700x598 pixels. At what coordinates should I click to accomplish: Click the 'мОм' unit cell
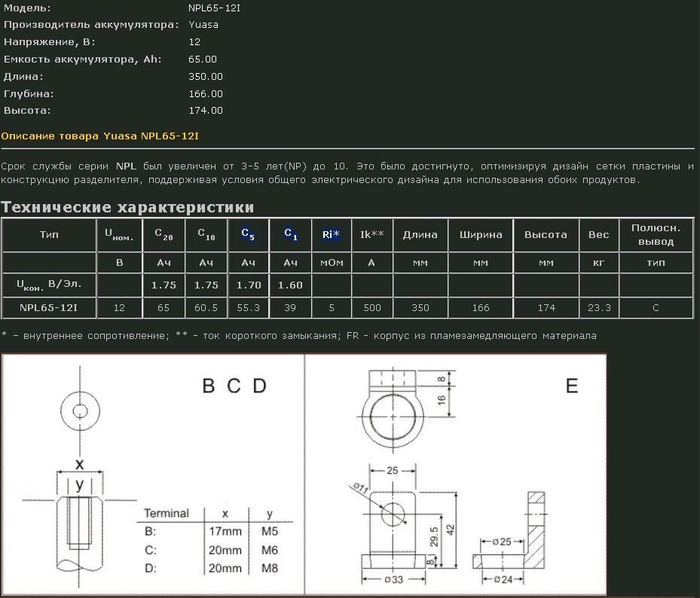tap(332, 263)
